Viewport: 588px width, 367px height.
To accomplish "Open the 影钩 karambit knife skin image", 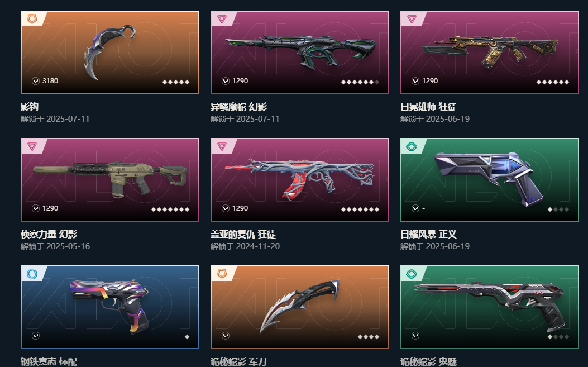I will [110, 52].
